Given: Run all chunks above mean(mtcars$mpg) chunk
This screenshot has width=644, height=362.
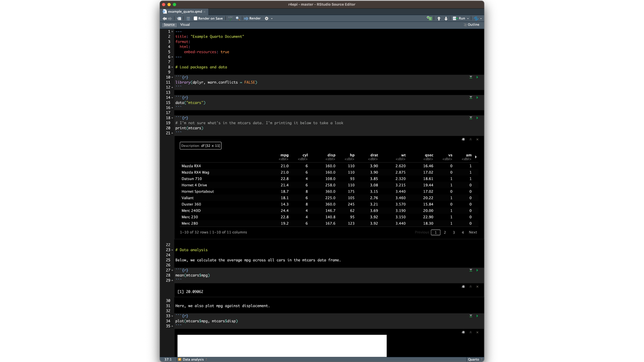Looking at the screenshot, I should 471,270.
